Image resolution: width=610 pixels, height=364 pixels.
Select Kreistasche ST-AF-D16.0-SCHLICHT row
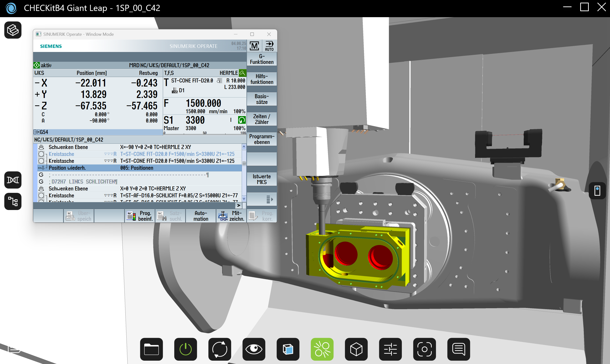point(139,195)
